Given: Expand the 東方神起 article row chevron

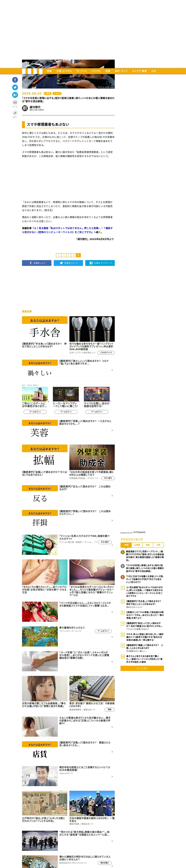Looking at the screenshot, I should [x=112, y=841].
